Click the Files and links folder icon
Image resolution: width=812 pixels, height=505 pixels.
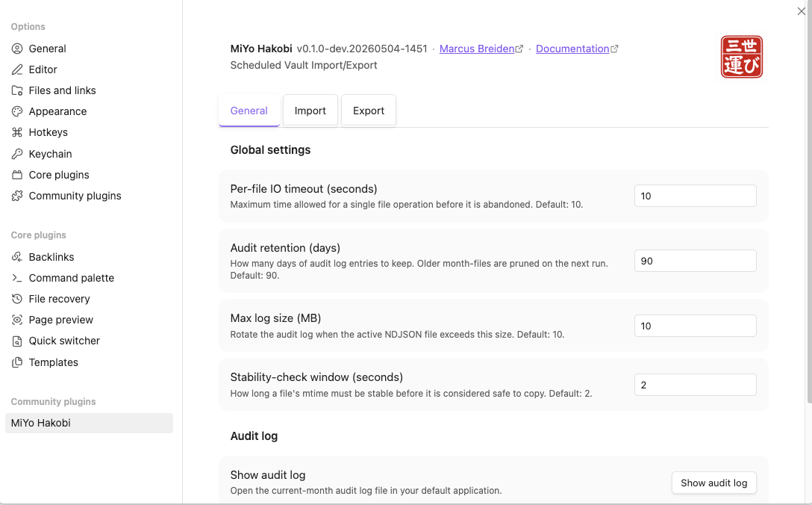tap(17, 90)
